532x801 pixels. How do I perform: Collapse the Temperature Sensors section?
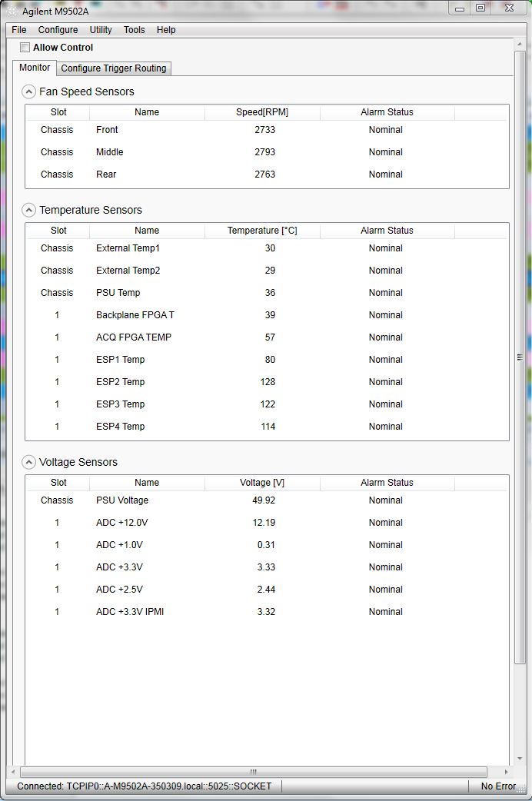pyautogui.click(x=29, y=210)
